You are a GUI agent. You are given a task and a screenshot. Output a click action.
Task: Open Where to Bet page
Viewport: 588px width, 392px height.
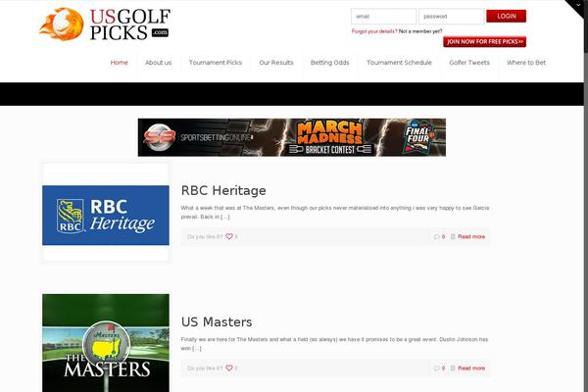click(x=526, y=63)
